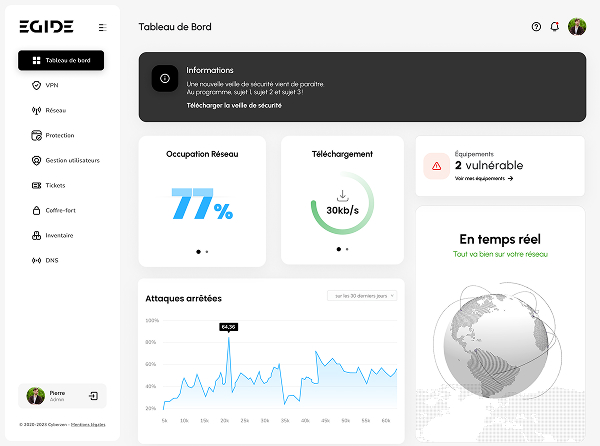The image size is (600, 446).
Task: Click the DNS icon in sidebar
Action: click(36, 260)
